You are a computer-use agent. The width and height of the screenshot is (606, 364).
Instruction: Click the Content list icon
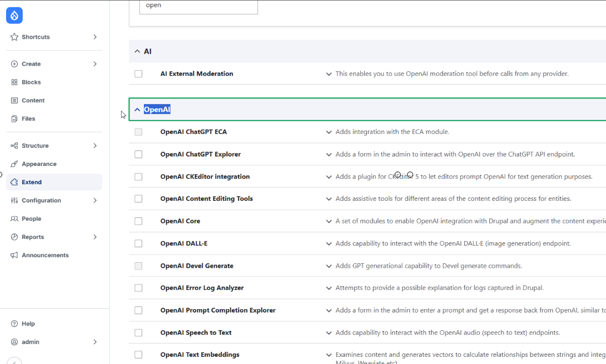[14, 101]
